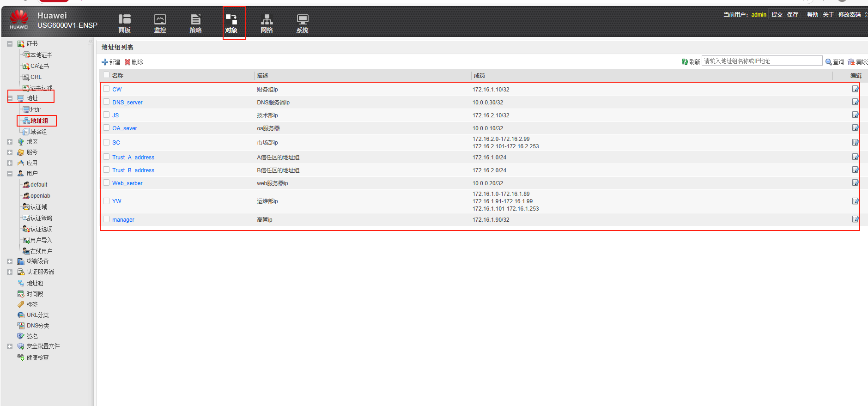Image resolution: width=868 pixels, height=406 pixels.
Task: Edit the manager address group
Action: tap(856, 219)
